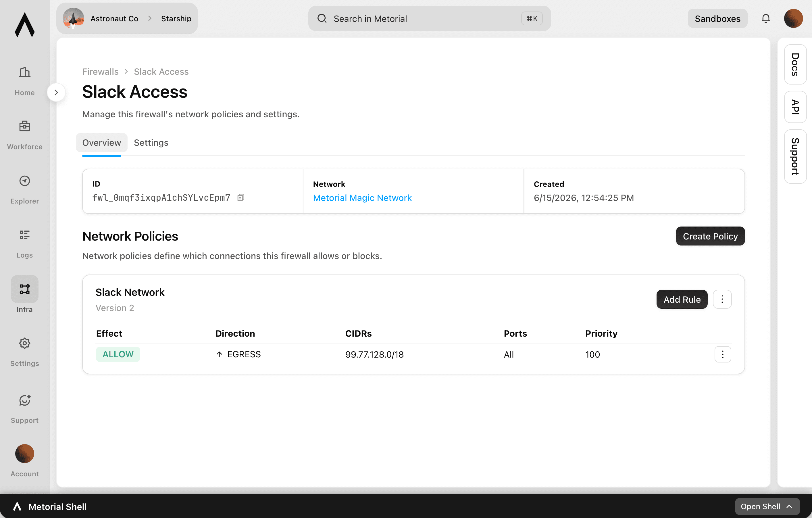Open the Metorial Magic Network link

pyautogui.click(x=362, y=198)
